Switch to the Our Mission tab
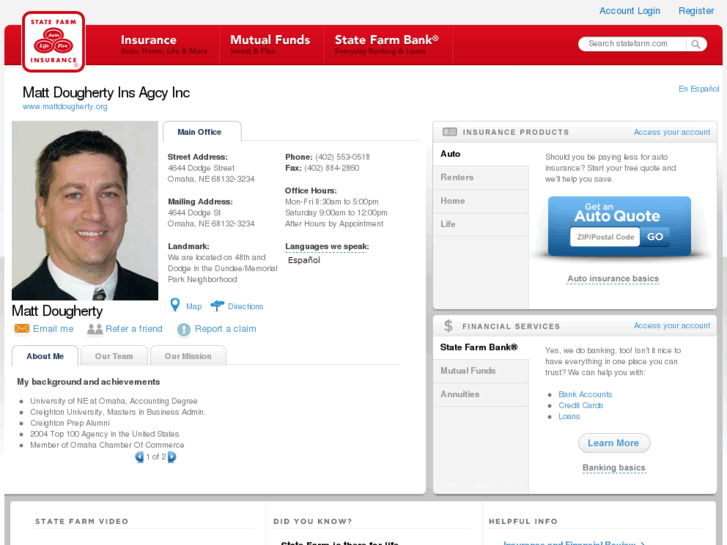Screen dimensions: 727x545 [x=188, y=356]
